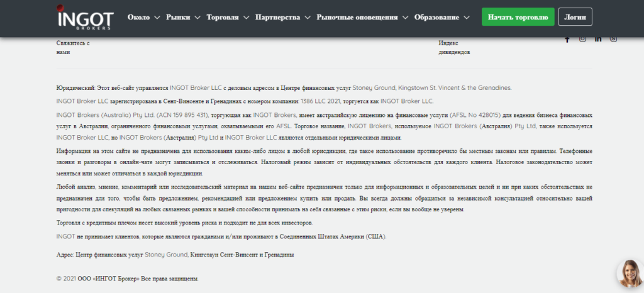Click the 1386 LLC 2021 company number

(x=321, y=101)
